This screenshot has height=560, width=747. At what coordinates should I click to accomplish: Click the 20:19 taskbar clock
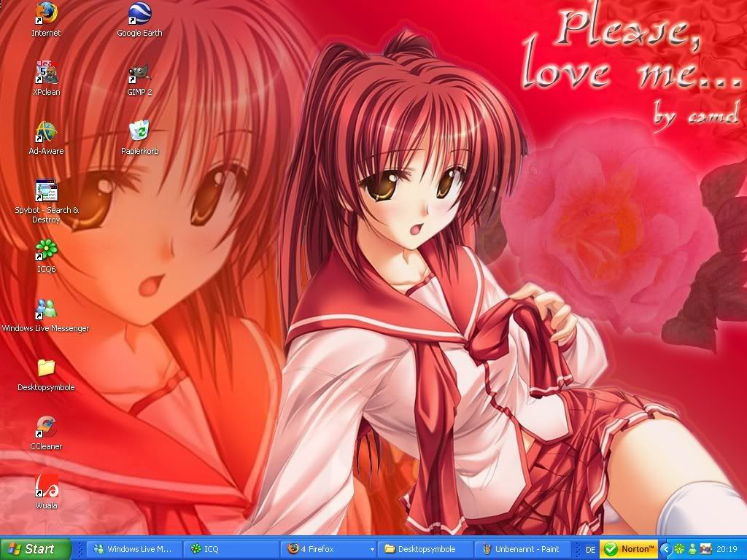727,549
